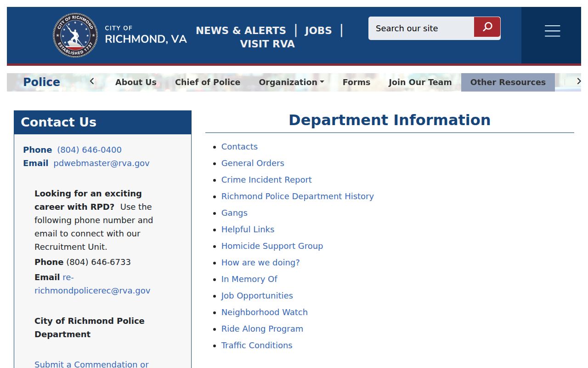Open the Gangs link
Image resolution: width=588 pixels, height=368 pixels.
[234, 213]
